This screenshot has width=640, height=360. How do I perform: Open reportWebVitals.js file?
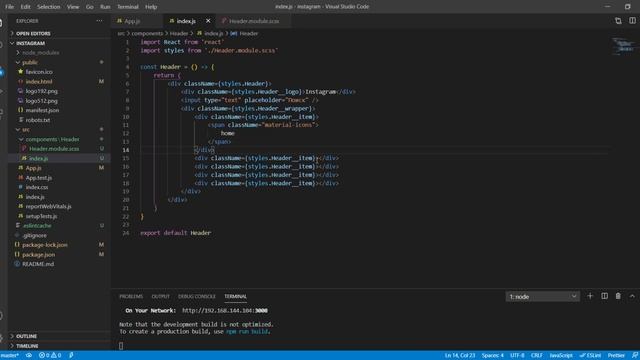[x=48, y=207]
